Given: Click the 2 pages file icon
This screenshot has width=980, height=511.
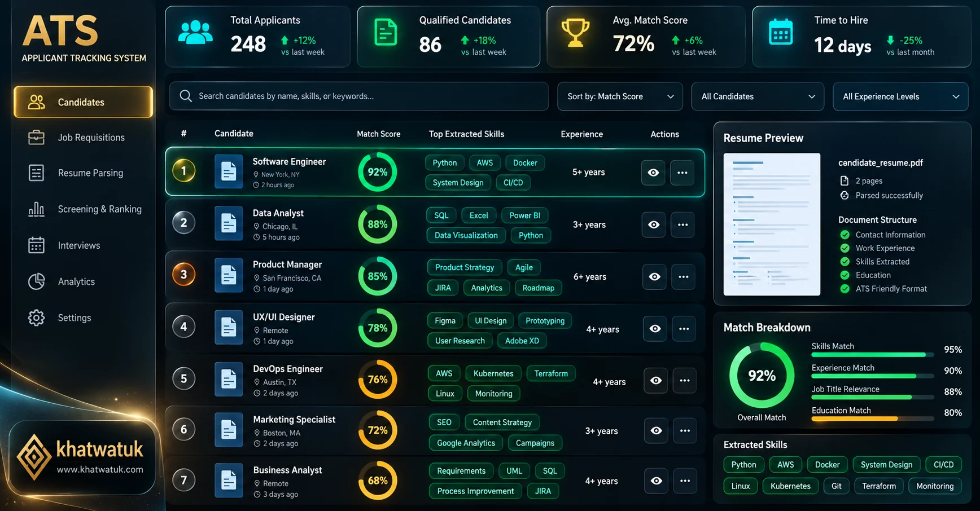Looking at the screenshot, I should (845, 181).
